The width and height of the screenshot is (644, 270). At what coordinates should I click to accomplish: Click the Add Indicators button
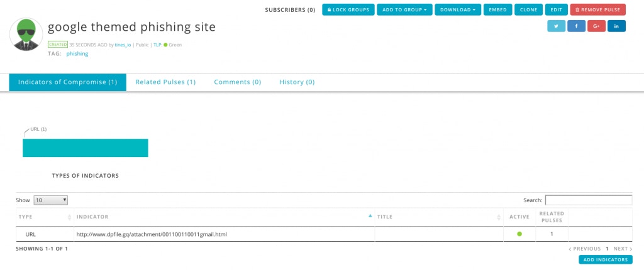click(606, 260)
